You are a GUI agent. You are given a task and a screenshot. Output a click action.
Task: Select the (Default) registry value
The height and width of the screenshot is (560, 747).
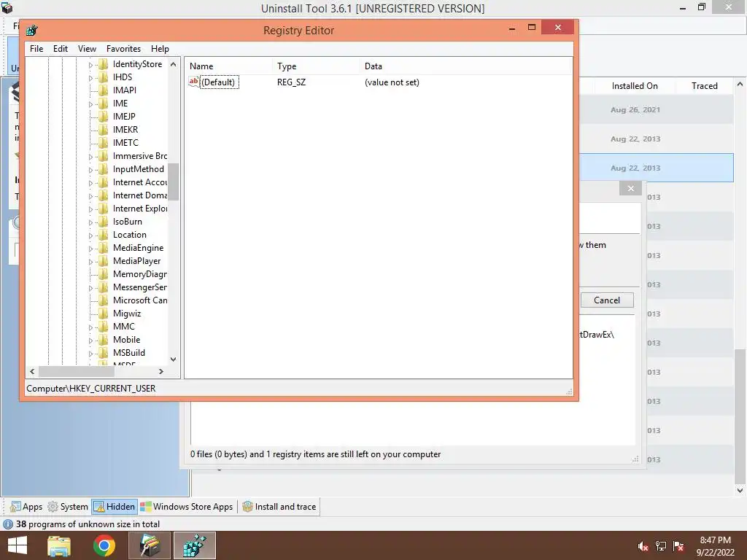(218, 82)
